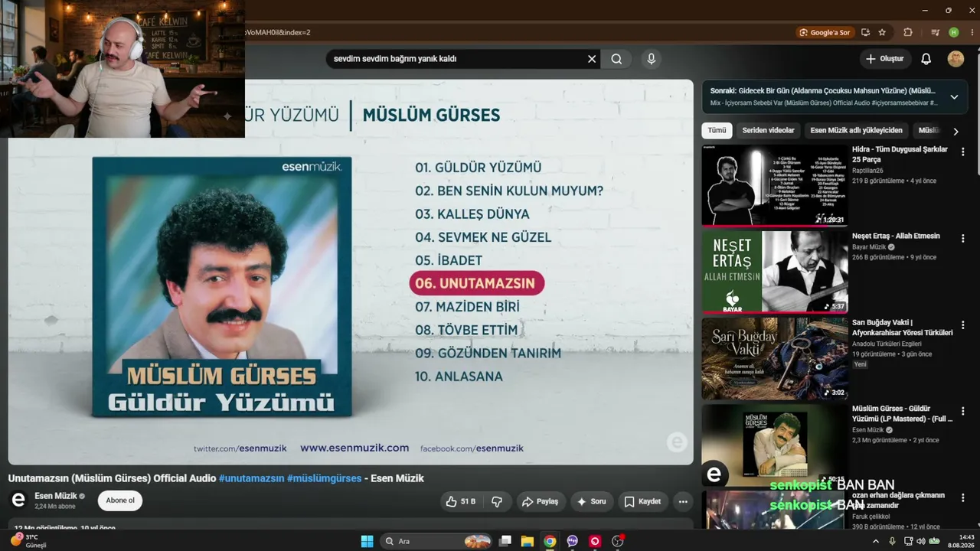Open the Hidra Tüm Duygusal Şarkılar thumbnail
The height and width of the screenshot is (551, 980).
[x=775, y=185]
